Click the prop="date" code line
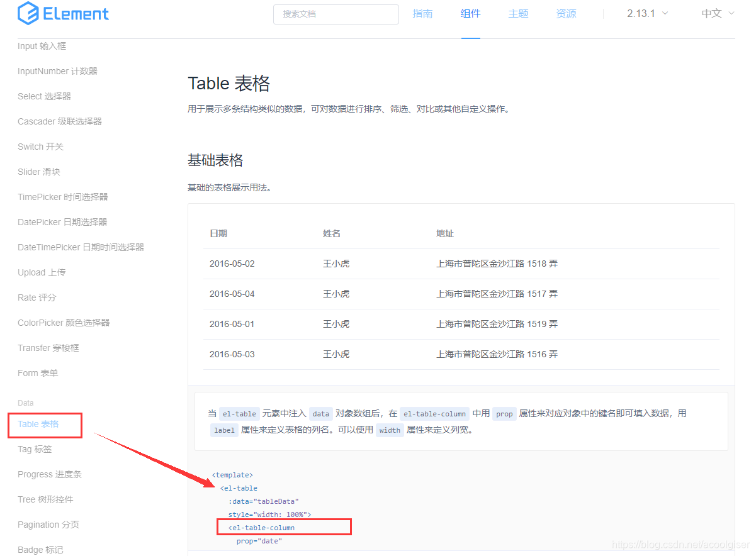Screen dimensions: 756x556 click(x=259, y=541)
